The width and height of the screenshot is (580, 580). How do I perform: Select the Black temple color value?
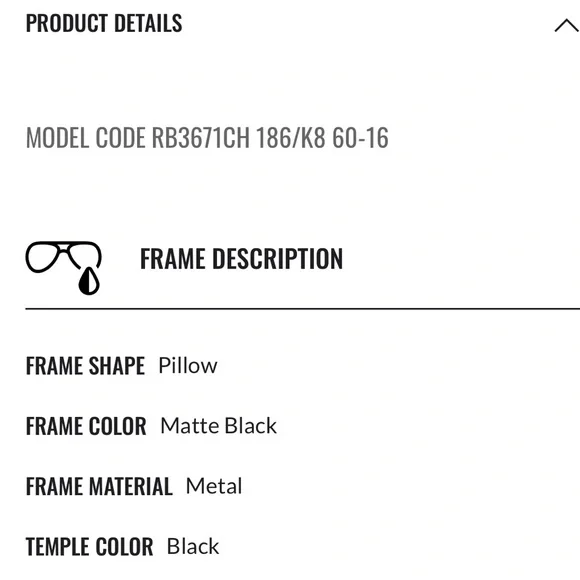pos(193,546)
